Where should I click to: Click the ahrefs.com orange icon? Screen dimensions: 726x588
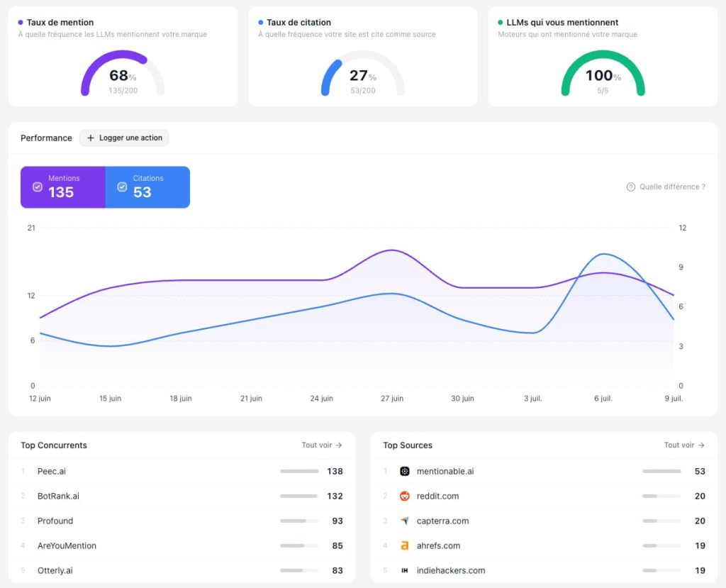point(405,545)
